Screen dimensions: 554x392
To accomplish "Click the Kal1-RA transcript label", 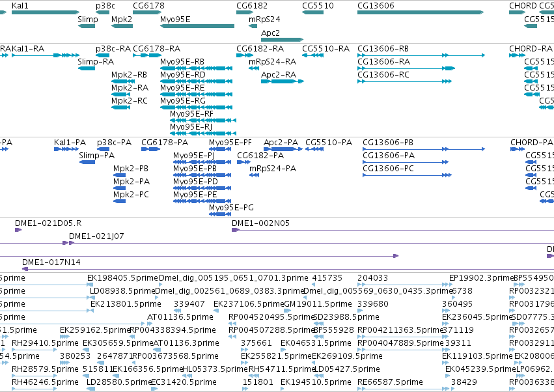I will pyautogui.click(x=28, y=48).
